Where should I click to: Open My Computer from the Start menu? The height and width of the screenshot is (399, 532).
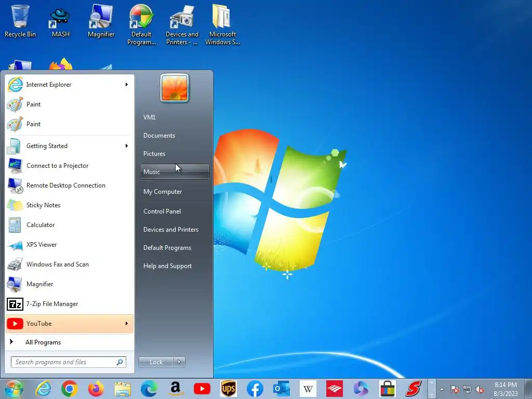click(x=175, y=192)
